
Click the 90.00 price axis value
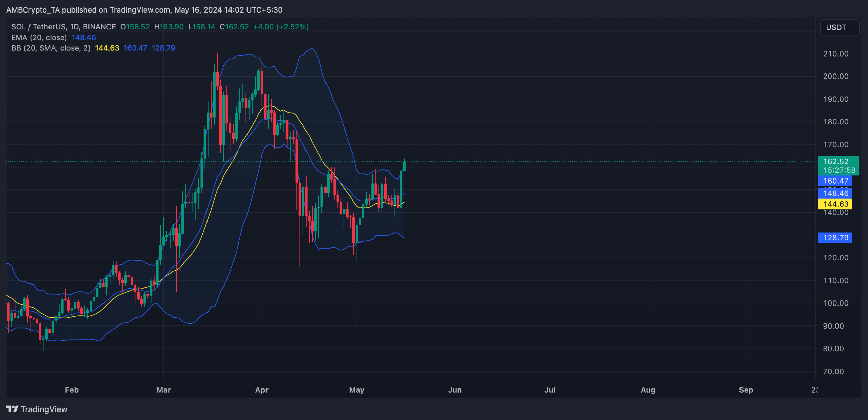point(833,326)
